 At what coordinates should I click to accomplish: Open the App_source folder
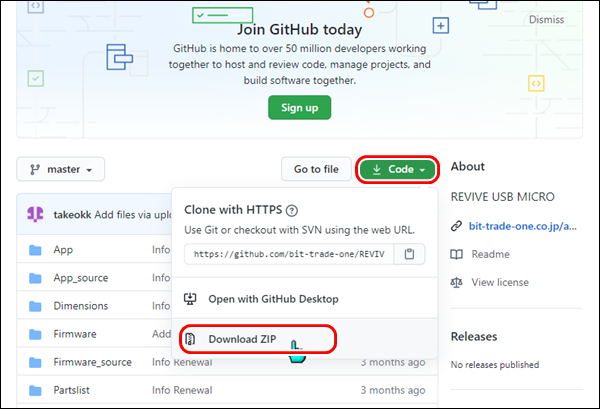[x=81, y=278]
